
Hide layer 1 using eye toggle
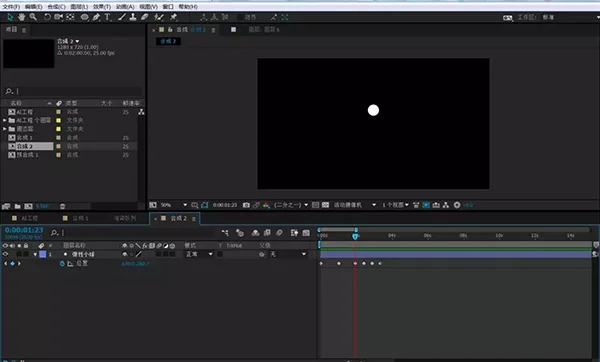(5, 254)
